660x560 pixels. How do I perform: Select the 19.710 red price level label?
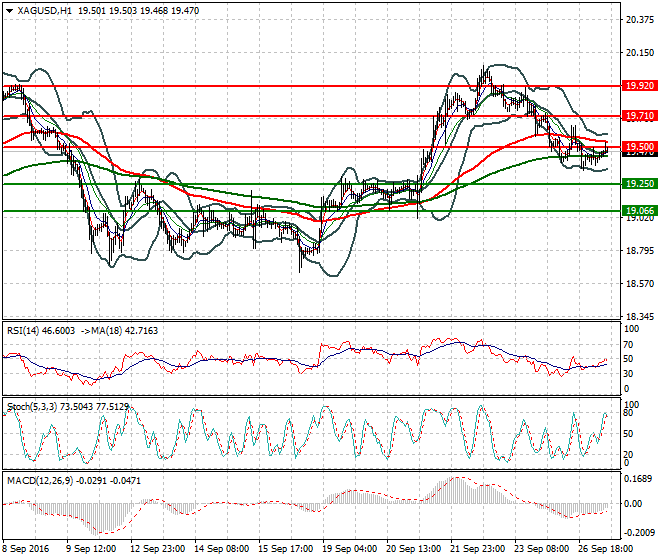pos(640,116)
